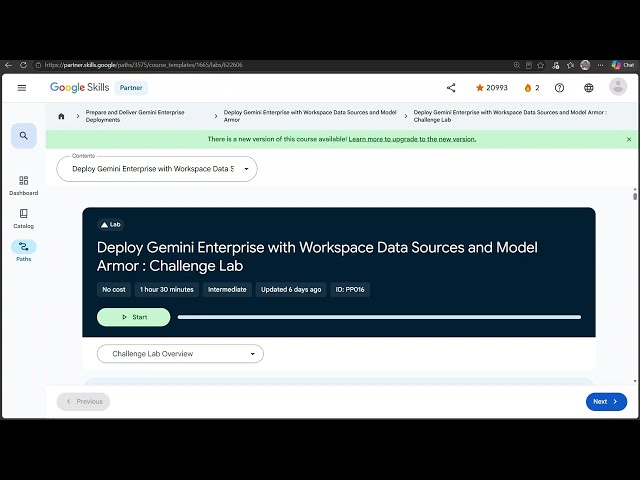Click the Google Skills logo

click(80, 87)
